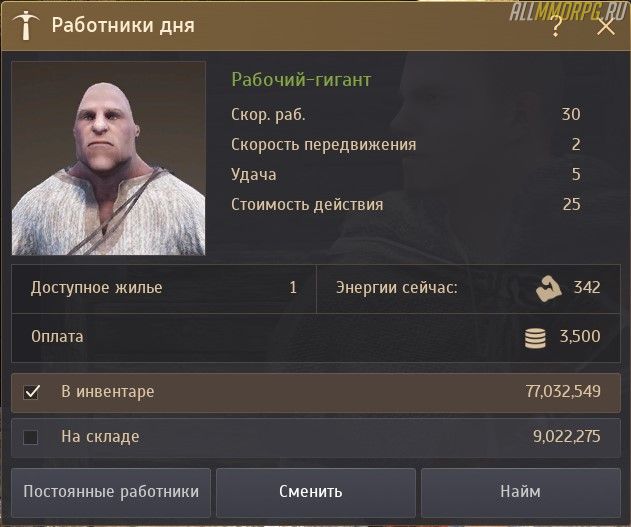
Task: Toggle the В инвентаре checkbox
Action: tap(31, 392)
